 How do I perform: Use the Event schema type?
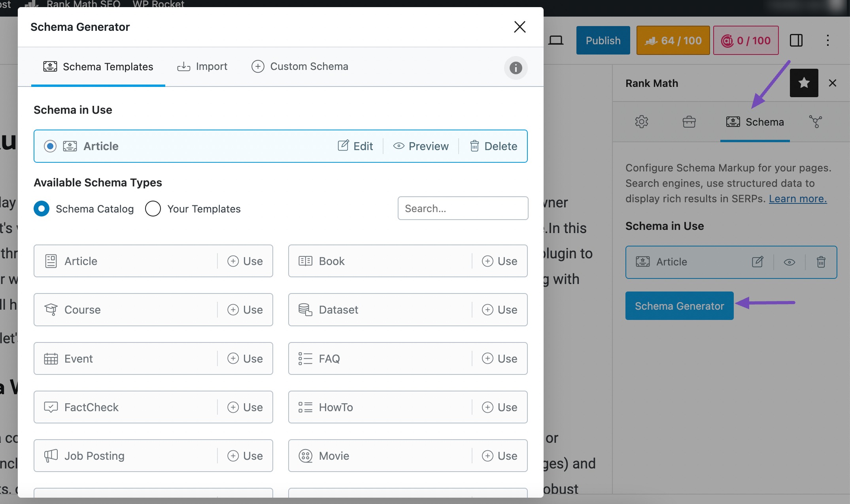pos(245,359)
